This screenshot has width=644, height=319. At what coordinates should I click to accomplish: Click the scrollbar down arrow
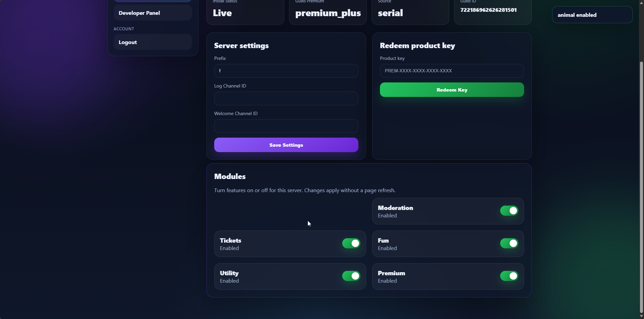coord(641,316)
